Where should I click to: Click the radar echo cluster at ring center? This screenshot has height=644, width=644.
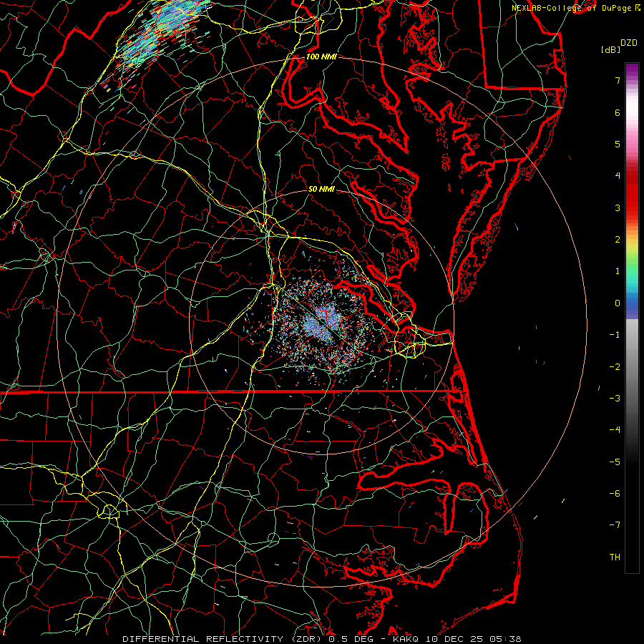coord(322,323)
